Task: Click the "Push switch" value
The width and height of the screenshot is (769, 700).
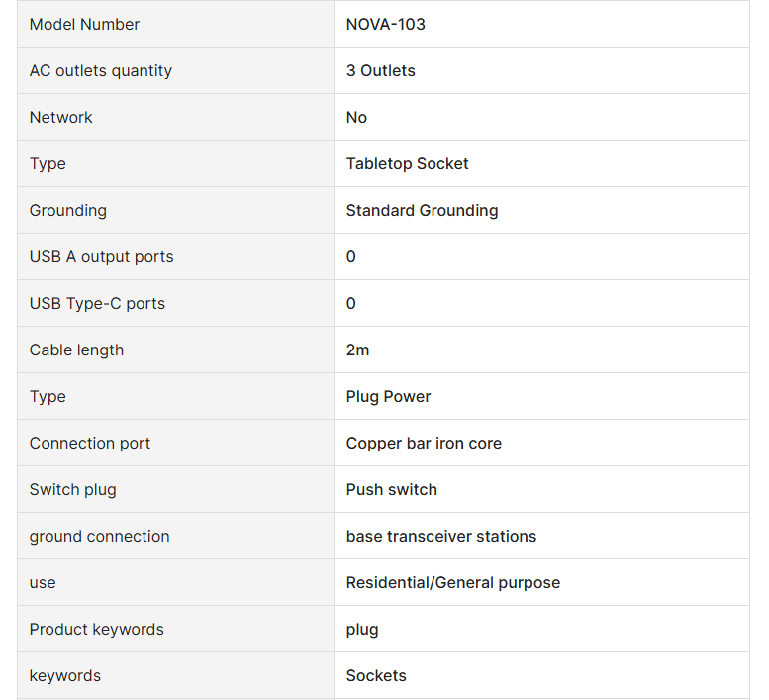Action: tap(392, 489)
